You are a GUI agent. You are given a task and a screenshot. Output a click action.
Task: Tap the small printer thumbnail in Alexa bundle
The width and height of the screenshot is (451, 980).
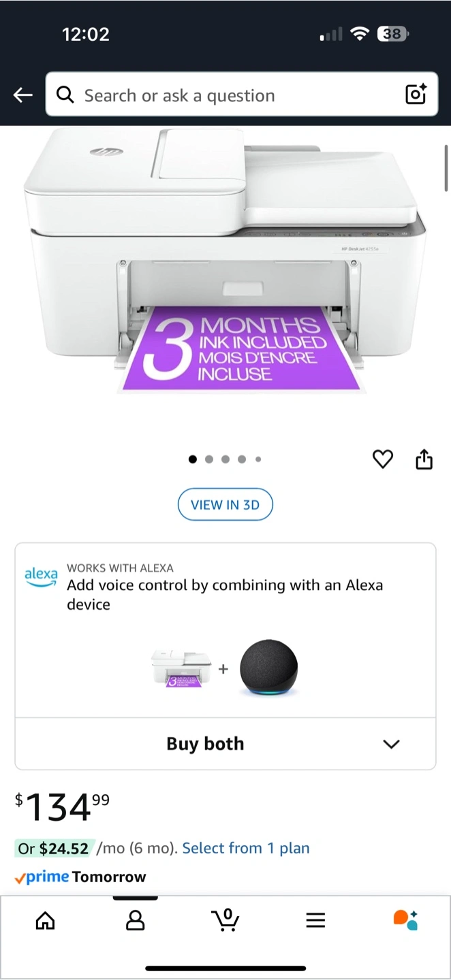(181, 669)
